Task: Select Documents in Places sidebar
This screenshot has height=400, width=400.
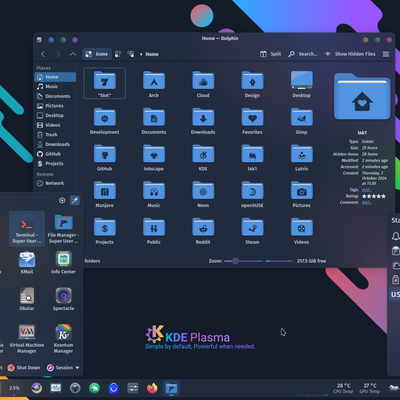Action: pos(55,96)
